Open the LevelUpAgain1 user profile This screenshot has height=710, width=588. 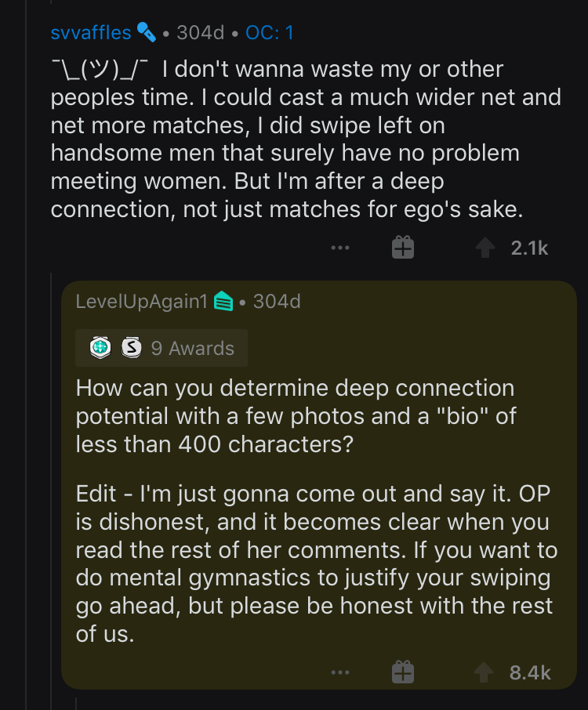click(x=141, y=301)
